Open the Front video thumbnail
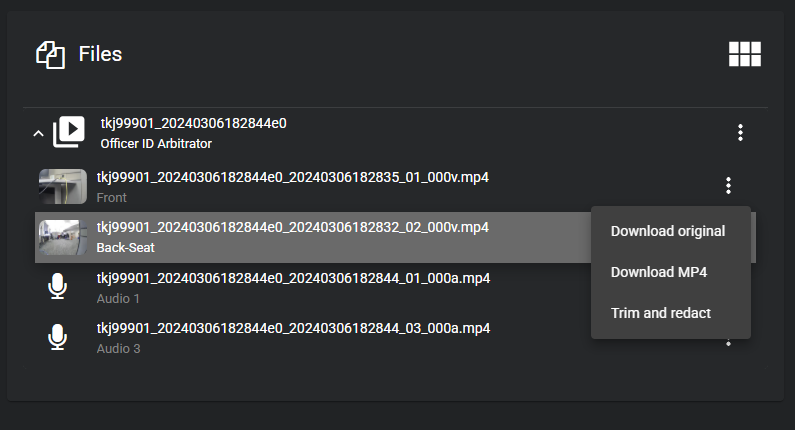 (63, 186)
